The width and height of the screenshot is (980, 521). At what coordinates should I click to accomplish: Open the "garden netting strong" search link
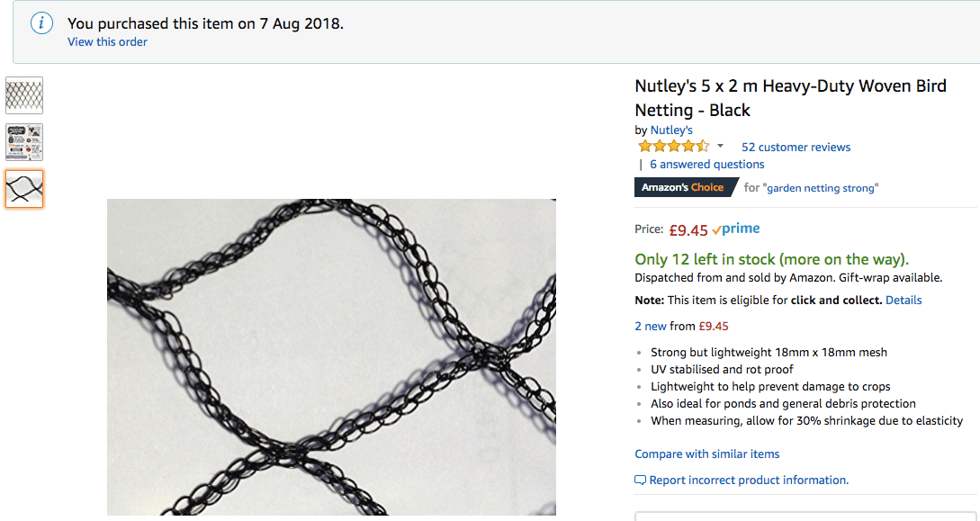pyautogui.click(x=820, y=188)
